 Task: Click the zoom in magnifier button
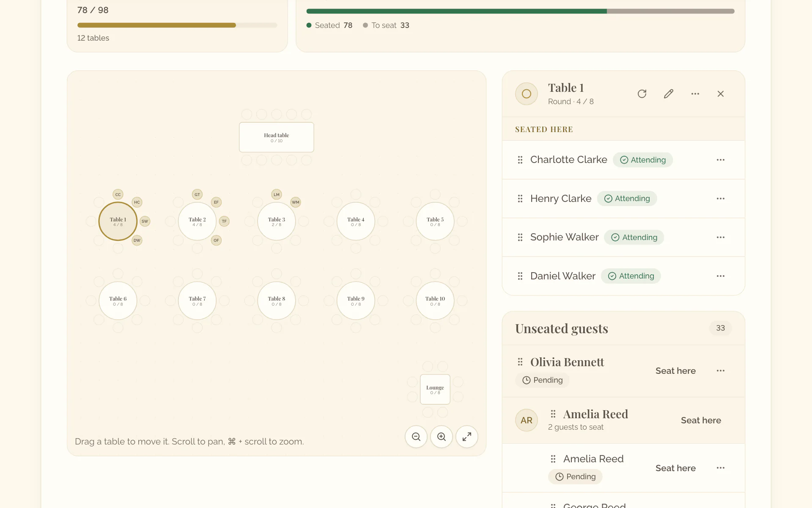tap(442, 436)
